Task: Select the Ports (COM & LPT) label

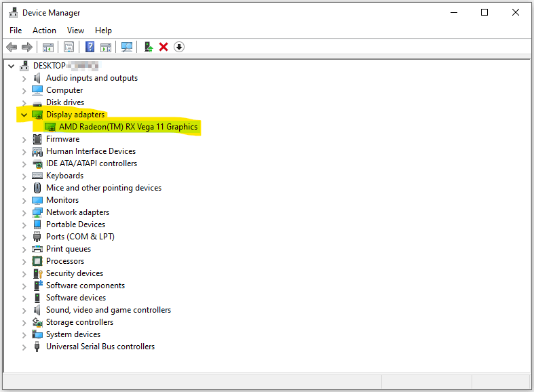Action: pos(80,237)
